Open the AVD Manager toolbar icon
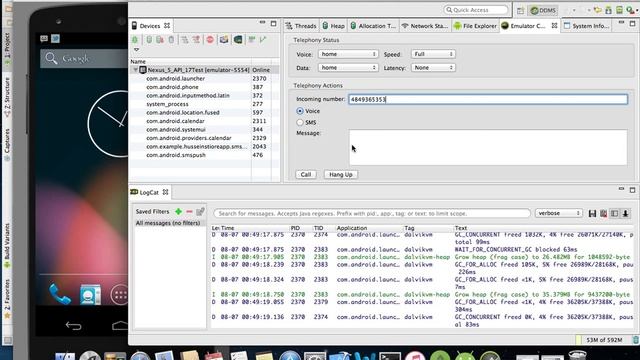640x360 pixels. [619, 10]
